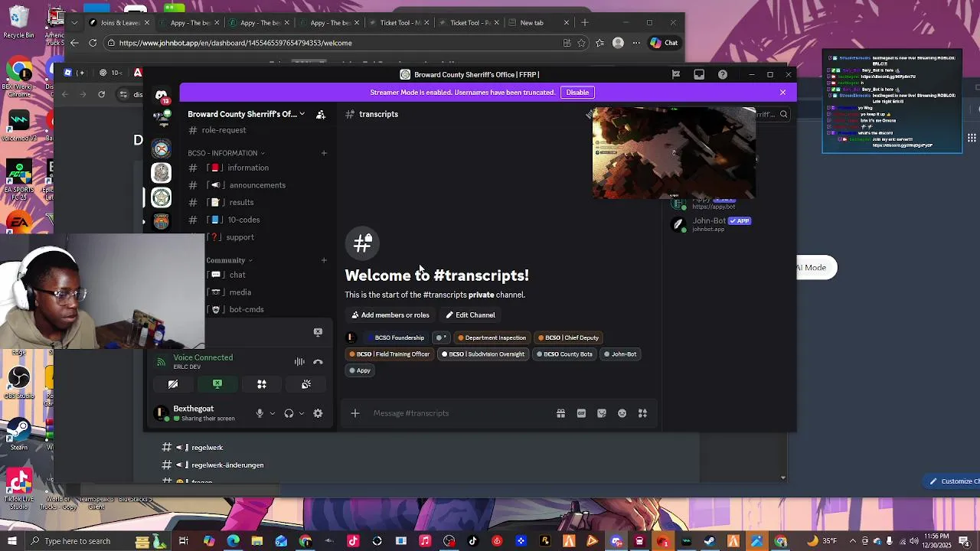Close the Streamer Mode banner

[782, 93]
